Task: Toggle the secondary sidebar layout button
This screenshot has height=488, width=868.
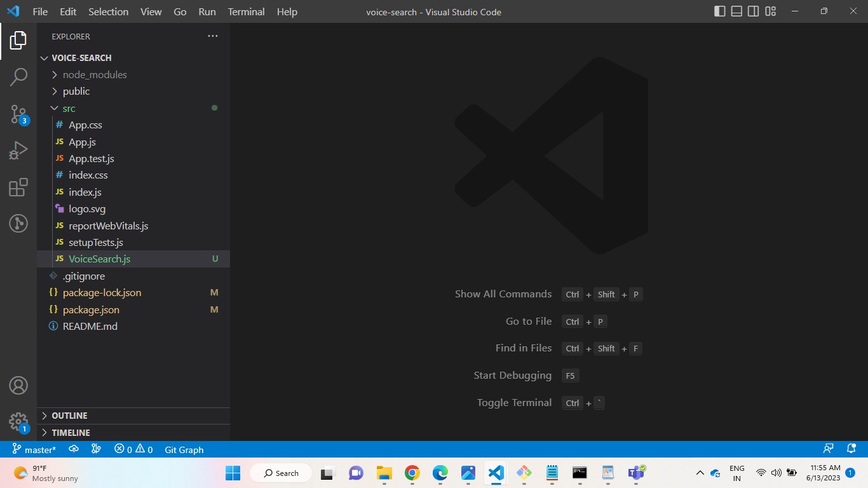Action: click(754, 11)
